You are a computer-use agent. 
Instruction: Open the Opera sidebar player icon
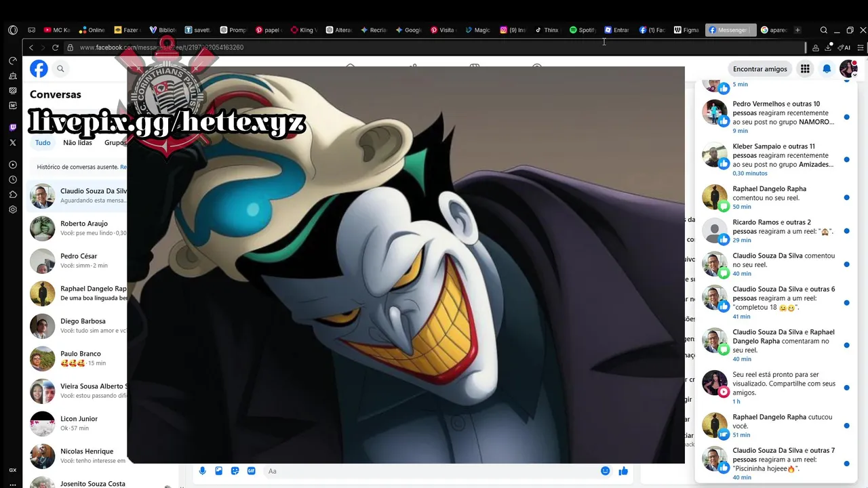click(13, 165)
